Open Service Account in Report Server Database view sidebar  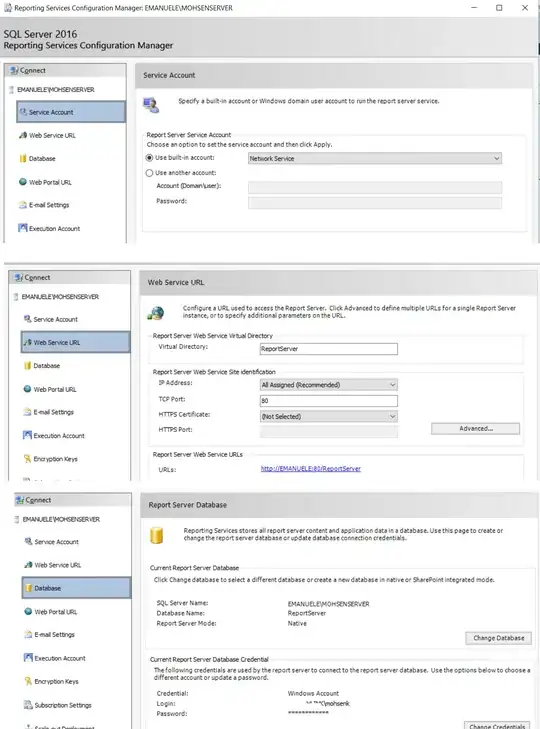[x=52, y=542]
